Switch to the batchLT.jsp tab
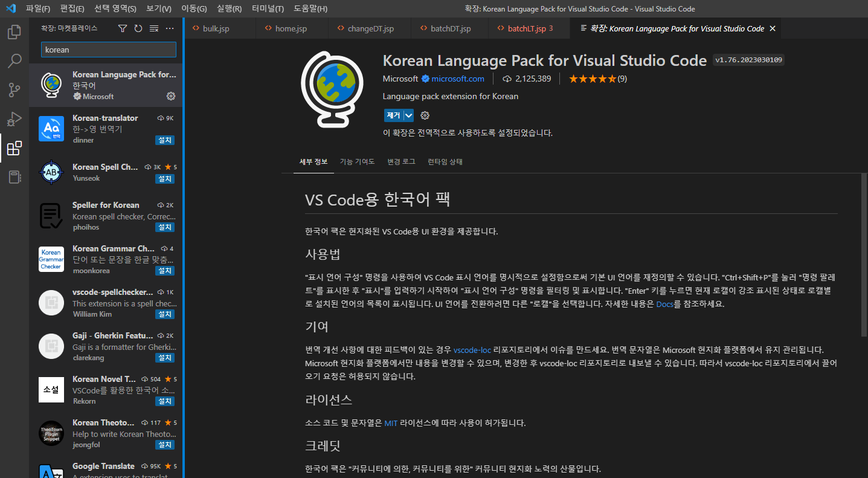This screenshot has height=478, width=868. (x=530, y=28)
